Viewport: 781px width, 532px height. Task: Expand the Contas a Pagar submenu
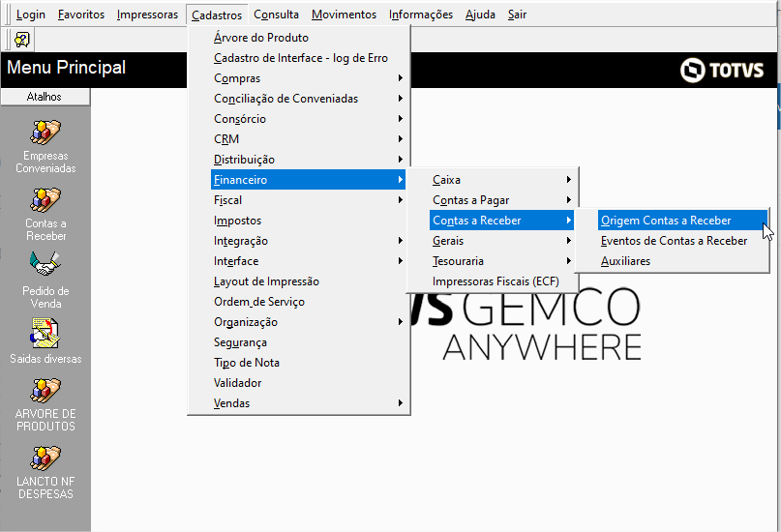point(501,200)
